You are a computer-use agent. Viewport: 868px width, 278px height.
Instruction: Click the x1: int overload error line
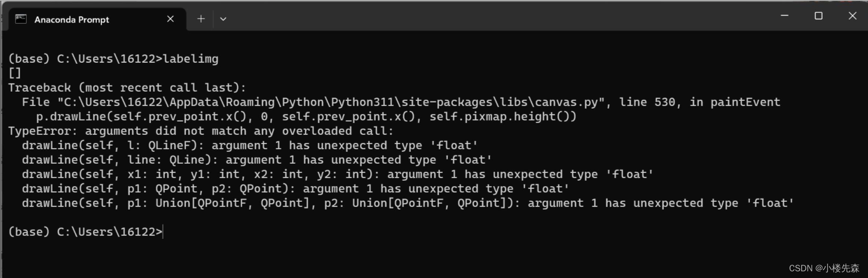337,174
